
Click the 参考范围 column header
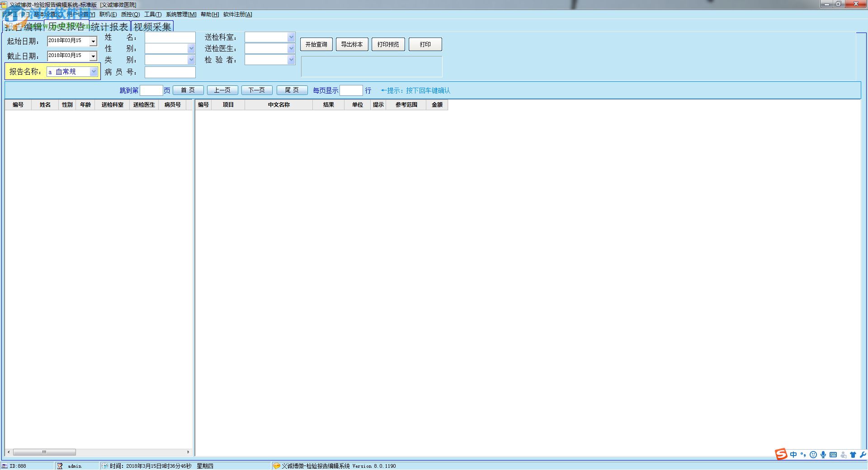pos(406,105)
